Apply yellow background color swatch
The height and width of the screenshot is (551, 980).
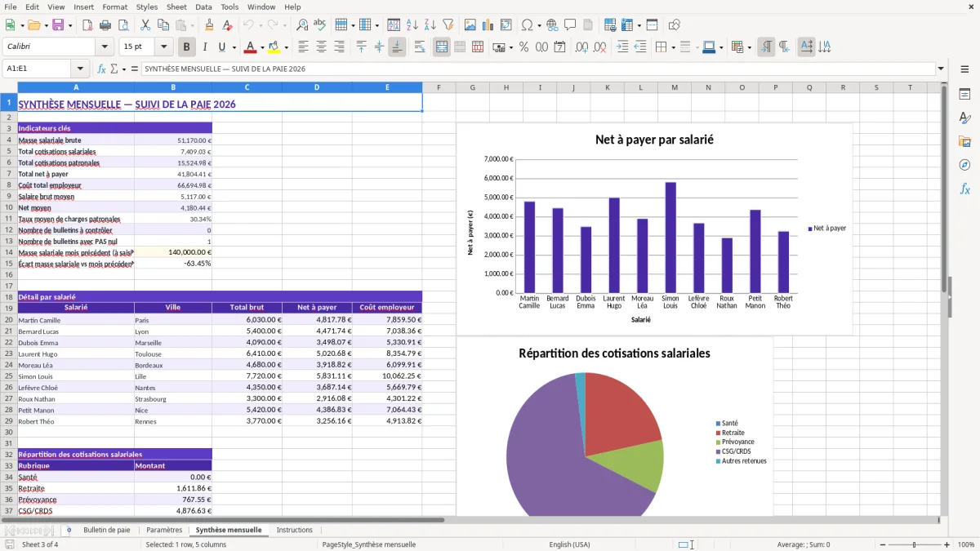pos(274,47)
